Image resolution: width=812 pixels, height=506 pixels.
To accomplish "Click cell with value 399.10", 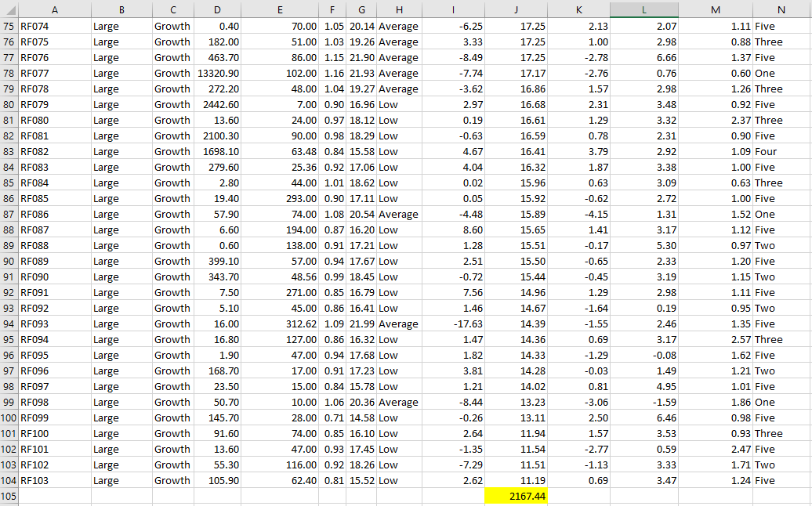I will [x=218, y=262].
